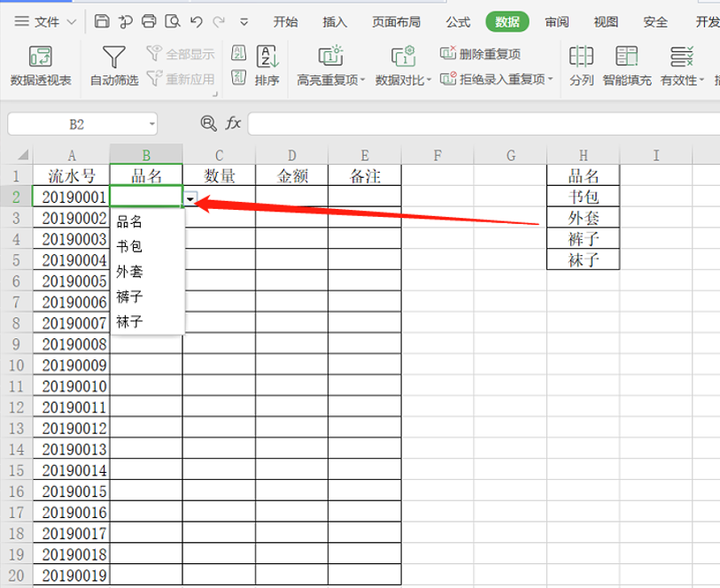Open the 排序 sort tool

(x=267, y=66)
